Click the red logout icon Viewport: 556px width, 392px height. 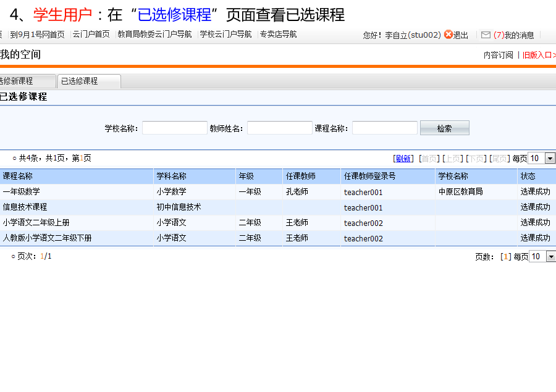pyautogui.click(x=449, y=35)
